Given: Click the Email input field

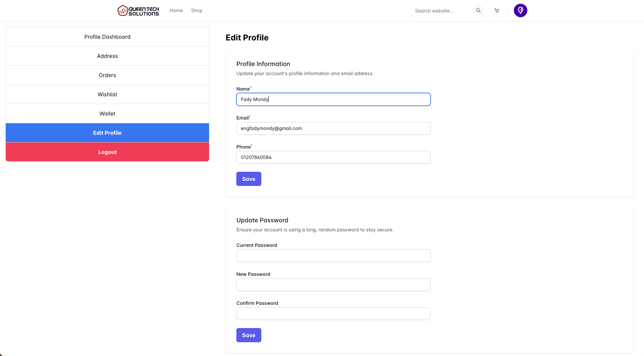Looking at the screenshot, I should point(333,128).
